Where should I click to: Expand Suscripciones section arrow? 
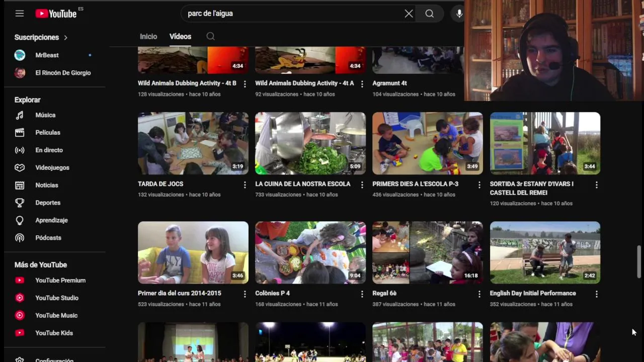click(65, 37)
